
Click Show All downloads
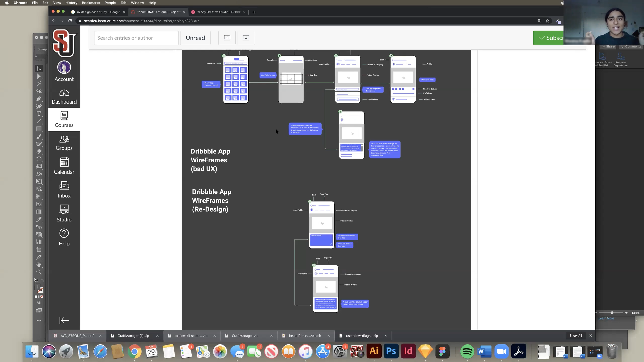click(x=575, y=335)
